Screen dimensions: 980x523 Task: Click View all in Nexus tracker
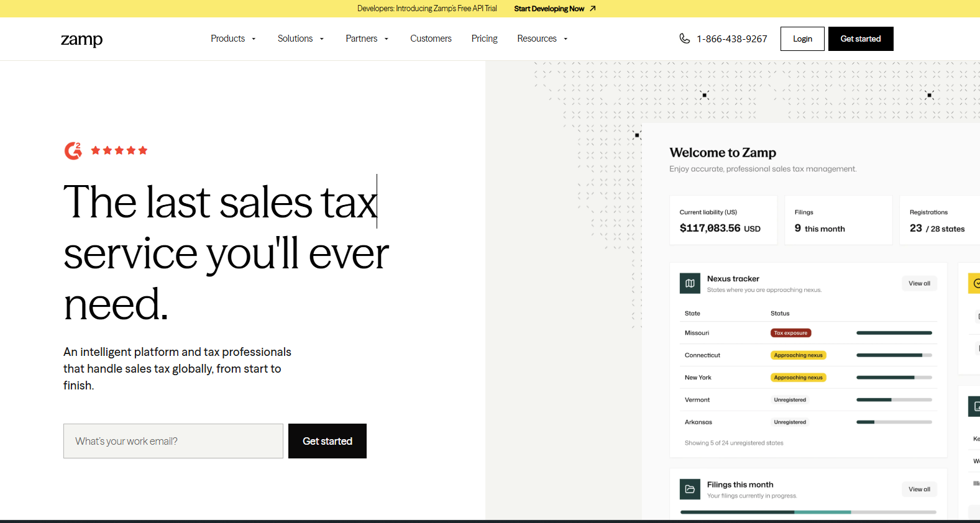click(x=919, y=283)
